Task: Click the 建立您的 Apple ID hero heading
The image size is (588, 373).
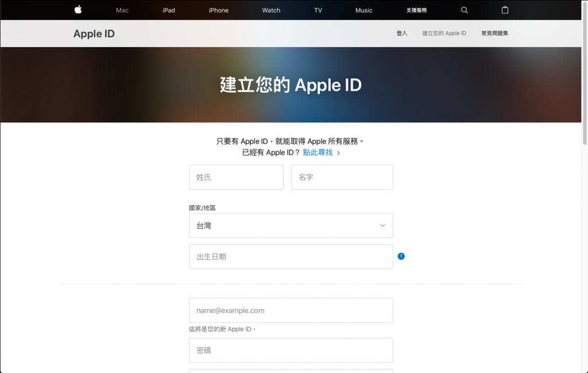Action: [x=291, y=85]
